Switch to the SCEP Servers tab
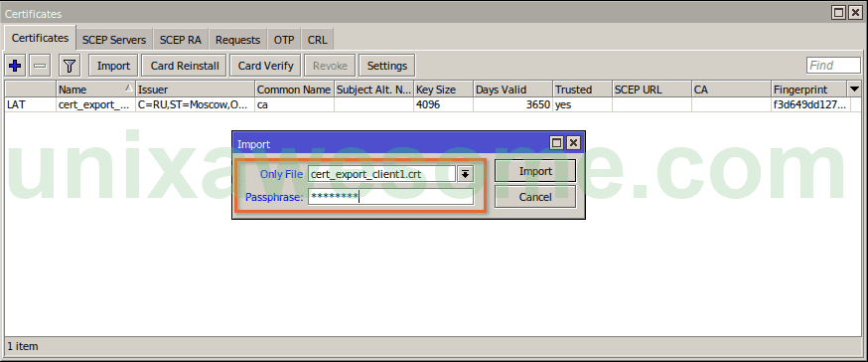The width and height of the screenshot is (868, 362). (x=114, y=40)
